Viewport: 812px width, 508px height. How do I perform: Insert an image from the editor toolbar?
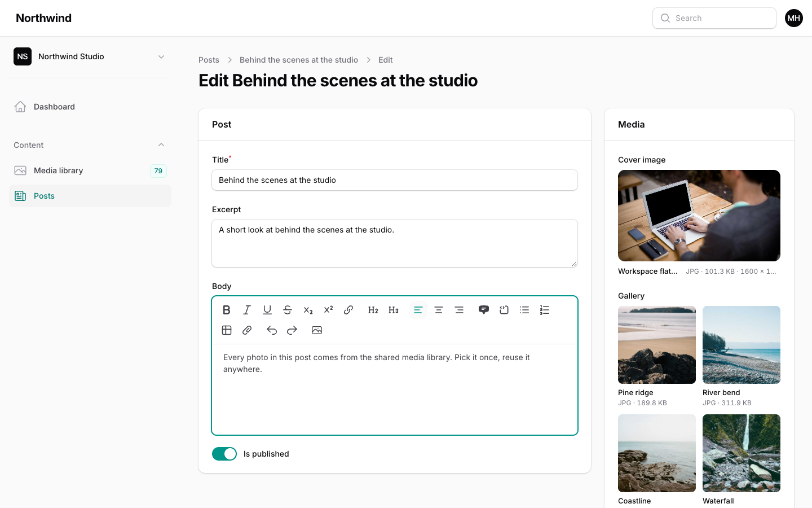[317, 330]
